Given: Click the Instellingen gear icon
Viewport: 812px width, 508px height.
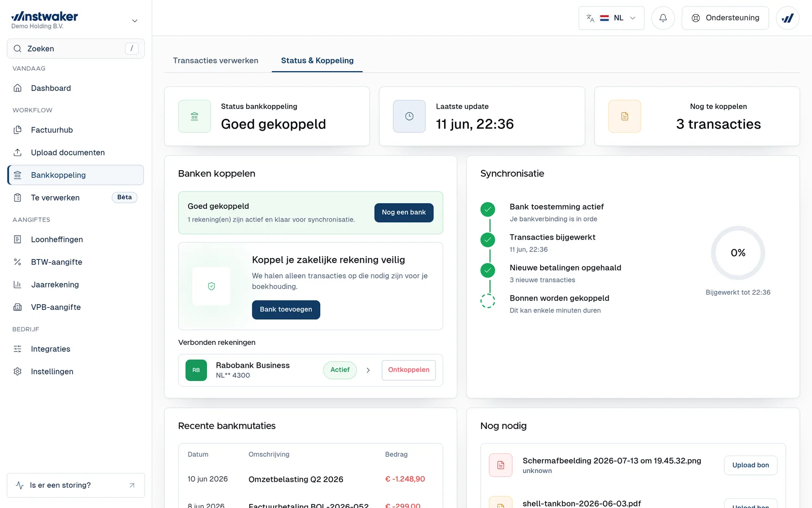Looking at the screenshot, I should click(18, 371).
